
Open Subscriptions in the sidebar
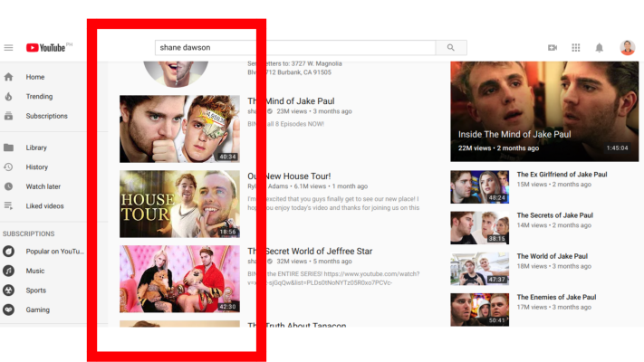coord(47,116)
